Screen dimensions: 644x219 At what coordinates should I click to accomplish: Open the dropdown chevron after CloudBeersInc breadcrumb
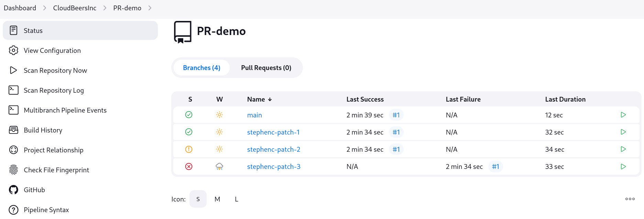pyautogui.click(x=105, y=8)
